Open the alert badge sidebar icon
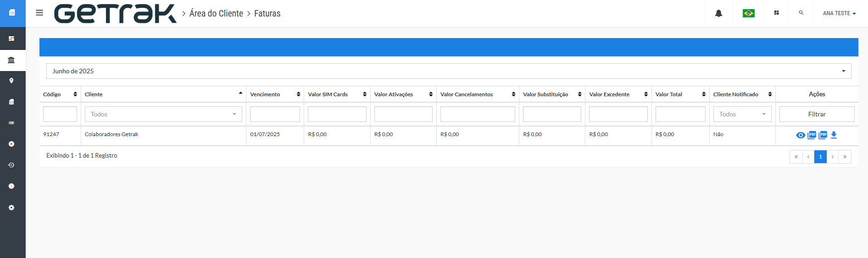The height and width of the screenshot is (258, 868). (11, 186)
